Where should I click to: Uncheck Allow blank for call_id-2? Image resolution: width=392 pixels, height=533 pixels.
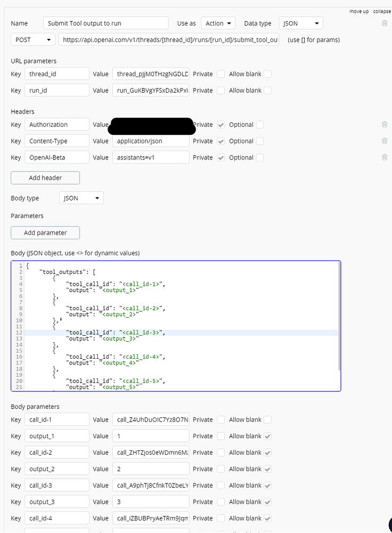click(268, 453)
